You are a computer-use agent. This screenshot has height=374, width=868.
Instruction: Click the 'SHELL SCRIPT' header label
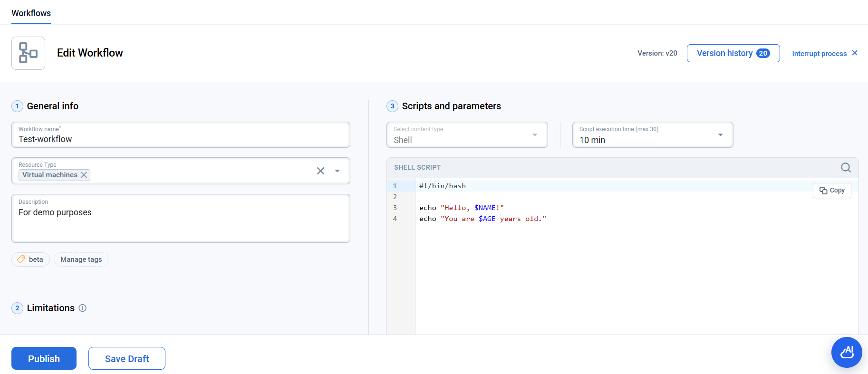(x=417, y=167)
